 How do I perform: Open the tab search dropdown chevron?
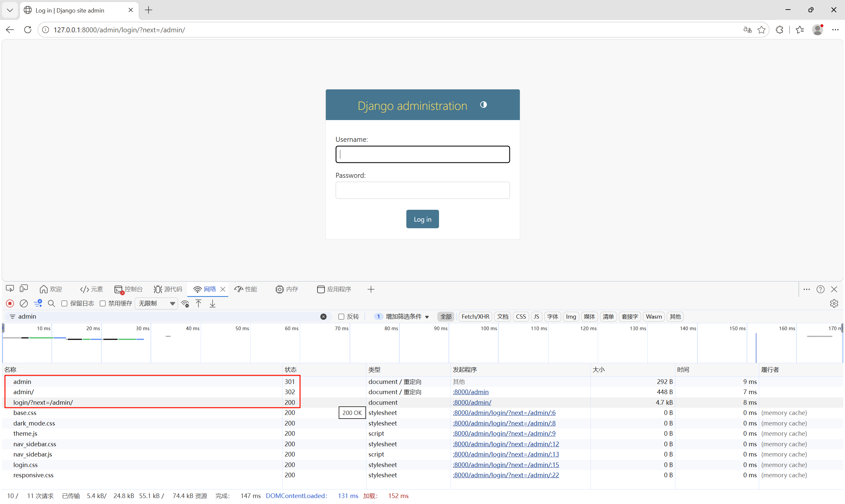pos(10,10)
